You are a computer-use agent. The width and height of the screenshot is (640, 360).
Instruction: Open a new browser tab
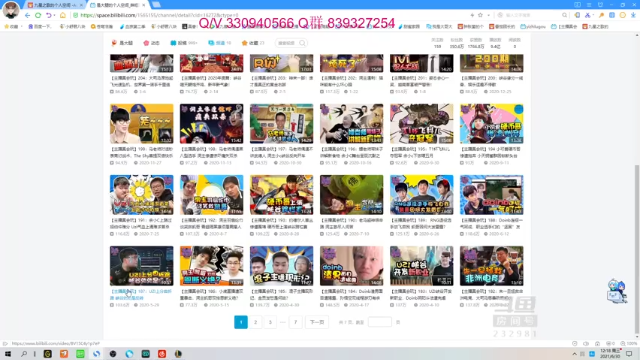[x=156, y=5]
